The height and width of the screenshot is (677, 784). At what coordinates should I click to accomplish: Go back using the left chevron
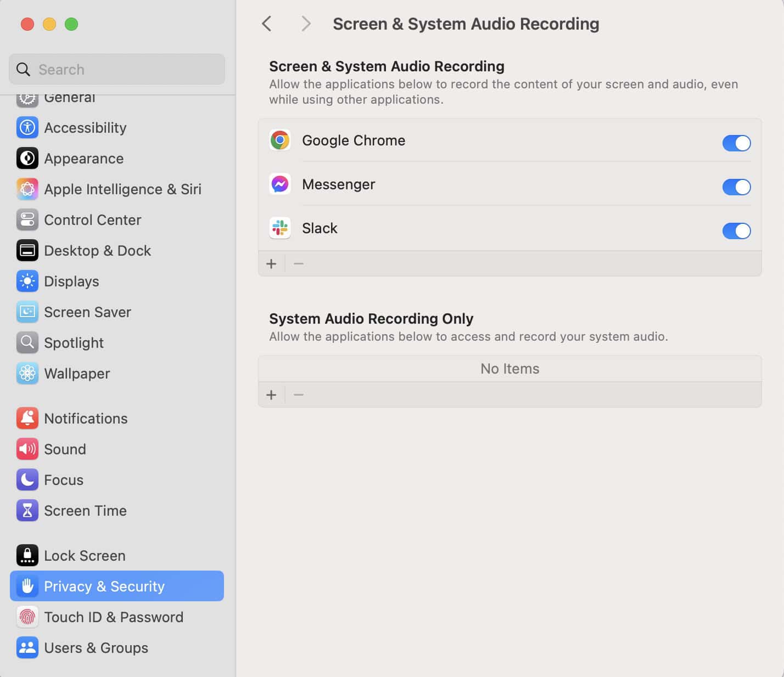pyautogui.click(x=267, y=24)
